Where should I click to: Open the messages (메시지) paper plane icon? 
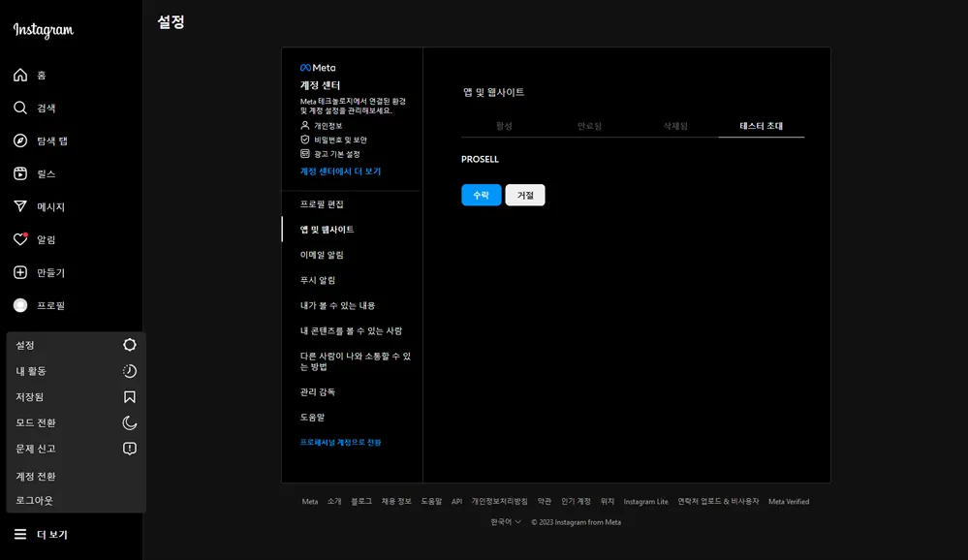click(20, 206)
